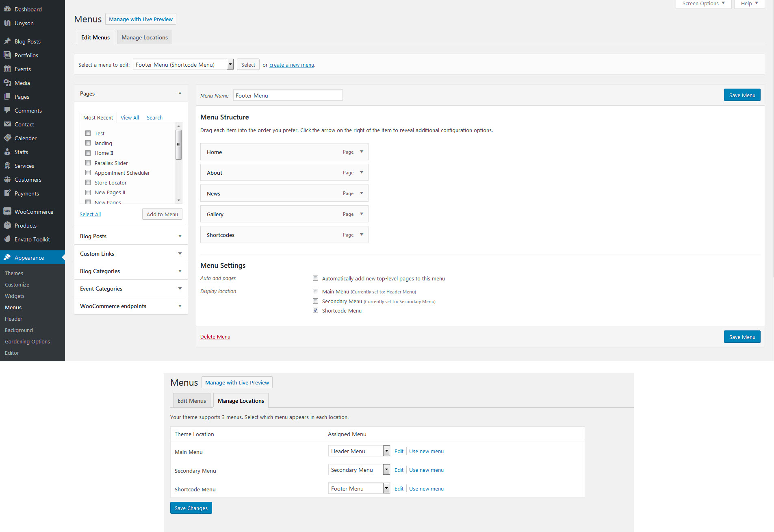Screen dimensions: 774x532
Task: Click the Comments bubble icon
Action: pyautogui.click(x=7, y=110)
